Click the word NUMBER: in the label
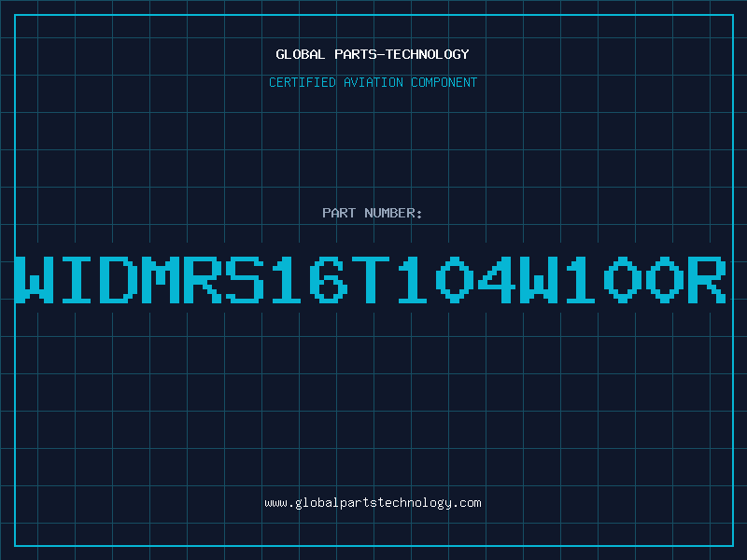 click(393, 213)
